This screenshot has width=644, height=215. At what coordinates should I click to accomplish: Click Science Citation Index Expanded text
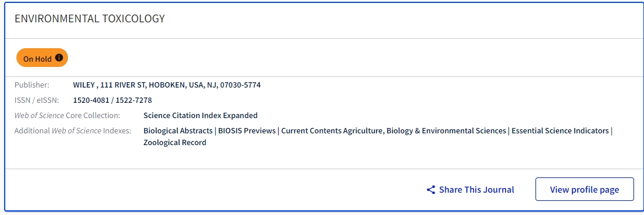pyautogui.click(x=201, y=115)
